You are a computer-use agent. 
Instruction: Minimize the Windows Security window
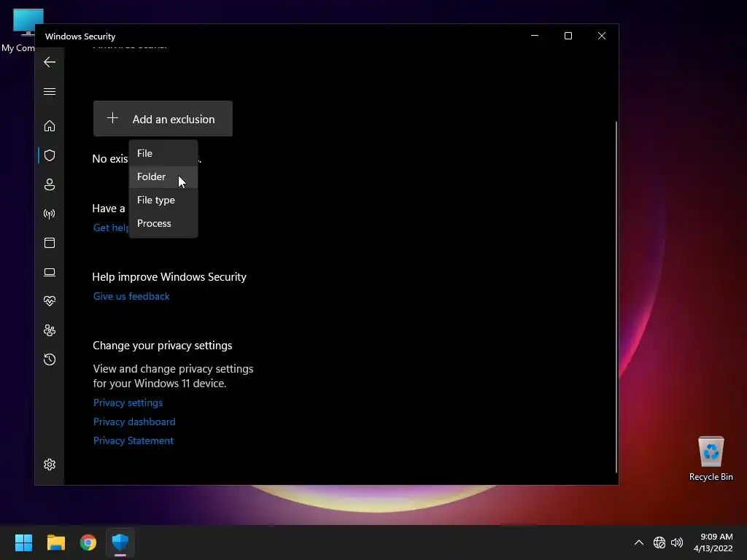[535, 36]
